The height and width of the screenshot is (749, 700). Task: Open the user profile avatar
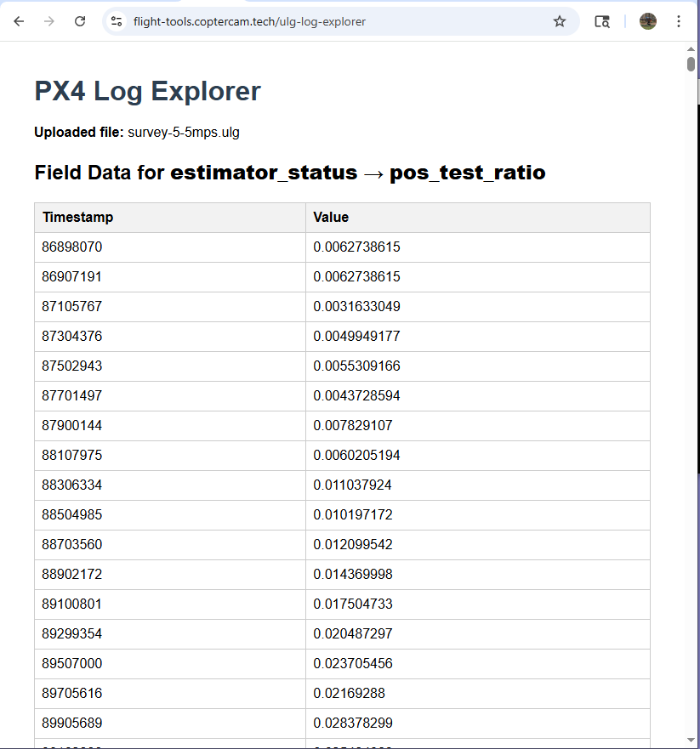pyautogui.click(x=648, y=21)
